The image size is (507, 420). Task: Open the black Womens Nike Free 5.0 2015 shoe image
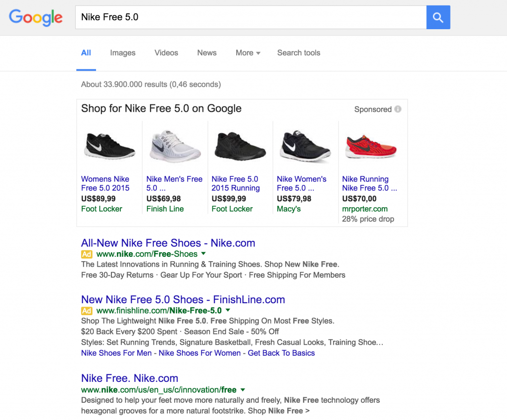point(109,146)
